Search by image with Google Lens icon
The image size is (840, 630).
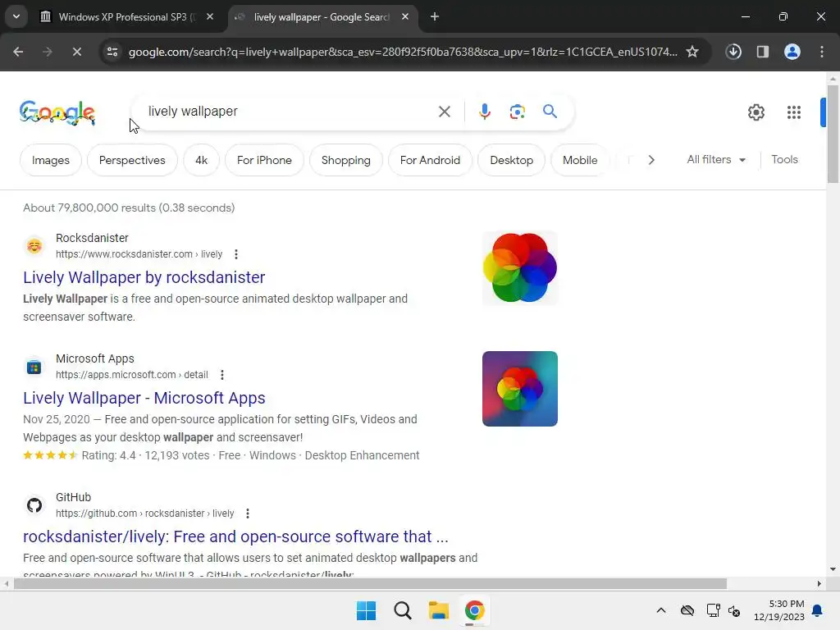(517, 112)
